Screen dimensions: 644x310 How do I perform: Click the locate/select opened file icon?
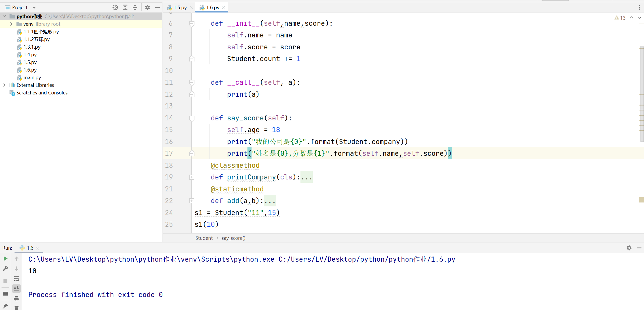pyautogui.click(x=115, y=7)
